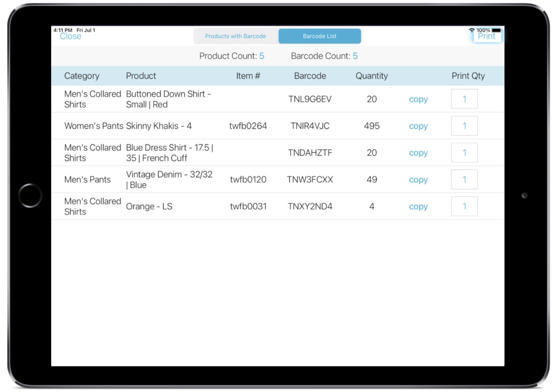Screen dimensions: 552x392
Task: Click the Category column header
Action: 82,76
